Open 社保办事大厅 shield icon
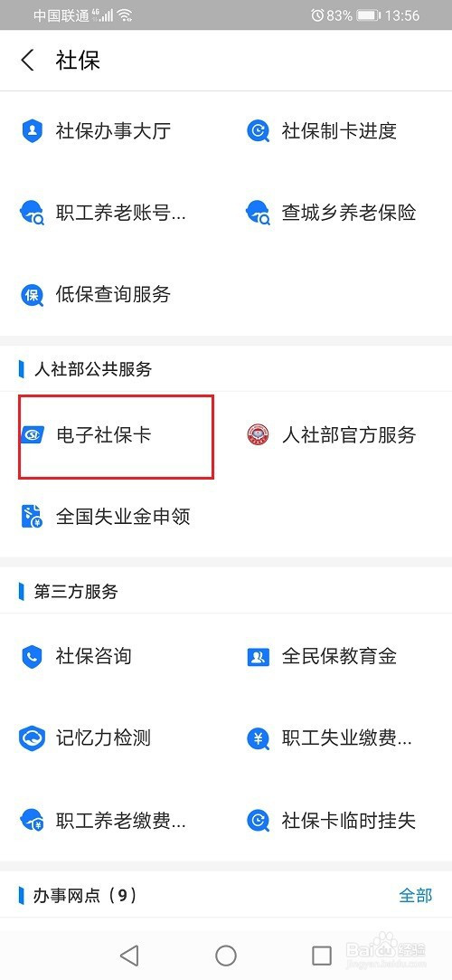The height and width of the screenshot is (980, 452). coord(32,131)
